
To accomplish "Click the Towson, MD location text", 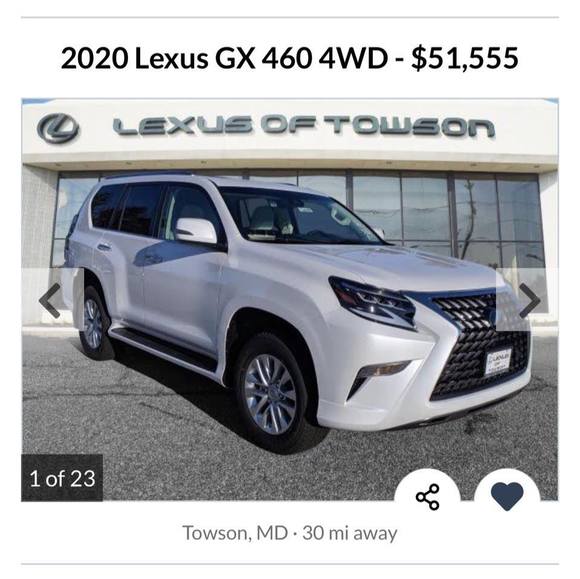I will (235, 533).
